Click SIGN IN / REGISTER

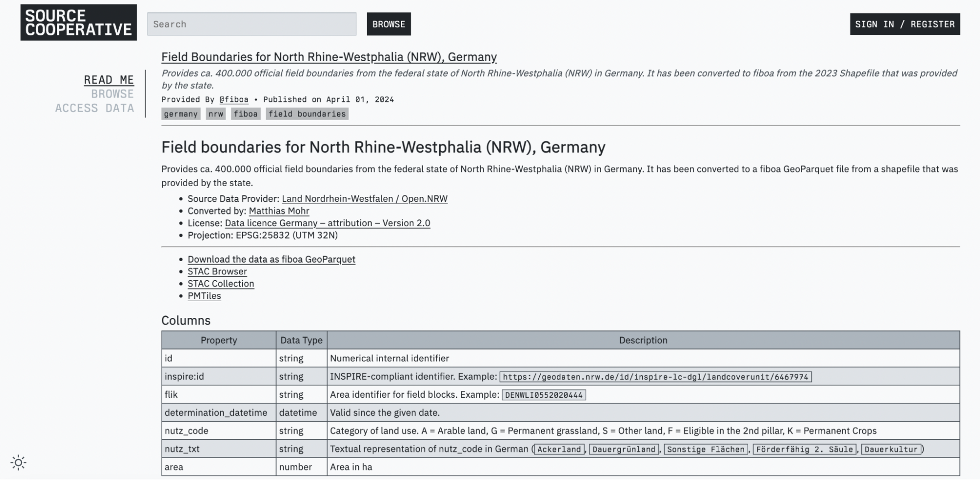pos(905,23)
